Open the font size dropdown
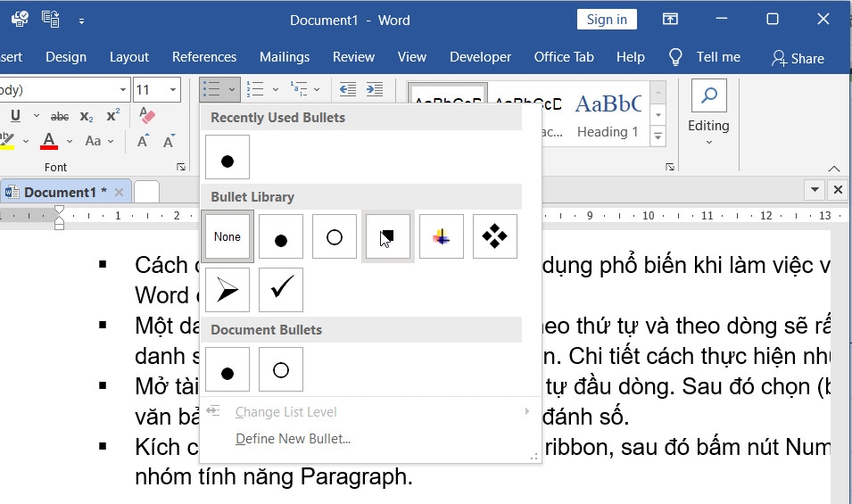The height and width of the screenshot is (504, 852). point(173,89)
